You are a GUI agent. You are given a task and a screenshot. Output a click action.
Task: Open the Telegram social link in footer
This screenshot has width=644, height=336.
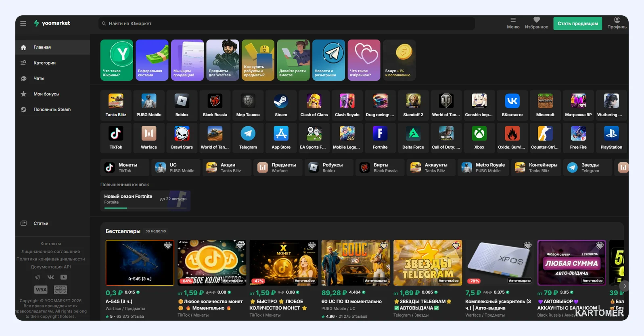(38, 277)
